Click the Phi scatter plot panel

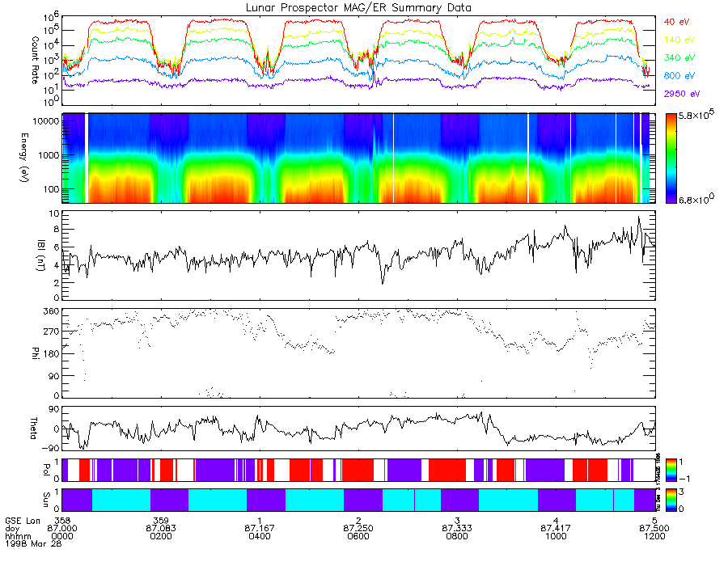(358, 353)
